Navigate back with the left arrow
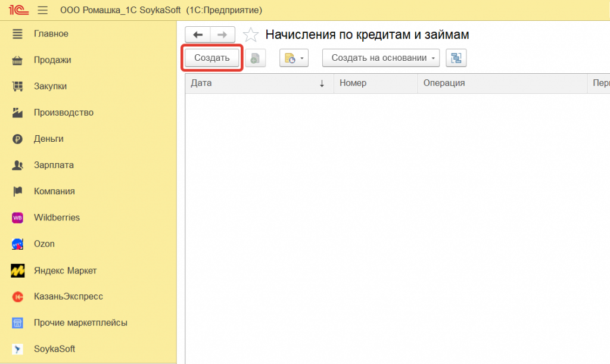This screenshot has height=364, width=610. coord(198,35)
